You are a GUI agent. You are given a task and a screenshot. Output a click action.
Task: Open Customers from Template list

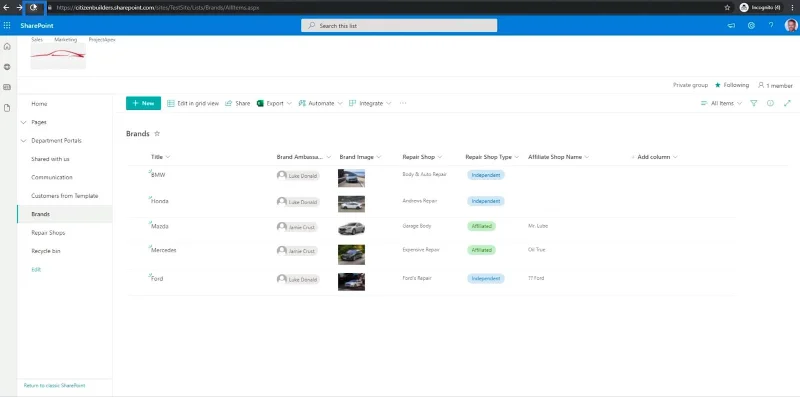(x=65, y=196)
